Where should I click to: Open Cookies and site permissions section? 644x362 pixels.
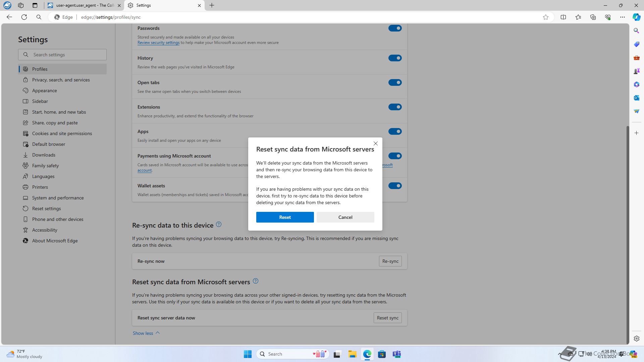coord(62,133)
